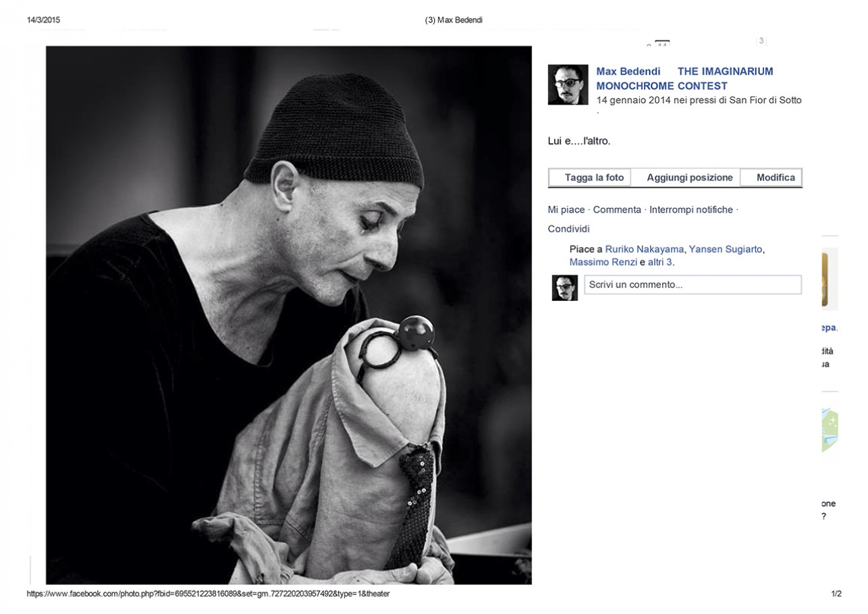Focus the Scrivi un commento field
The width and height of the screenshot is (868, 614).
point(693,285)
